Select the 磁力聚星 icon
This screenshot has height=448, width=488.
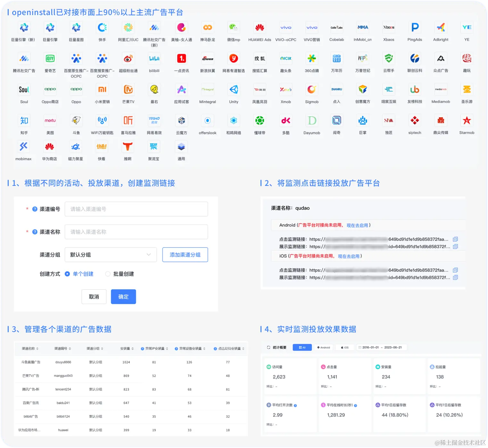click(76, 147)
